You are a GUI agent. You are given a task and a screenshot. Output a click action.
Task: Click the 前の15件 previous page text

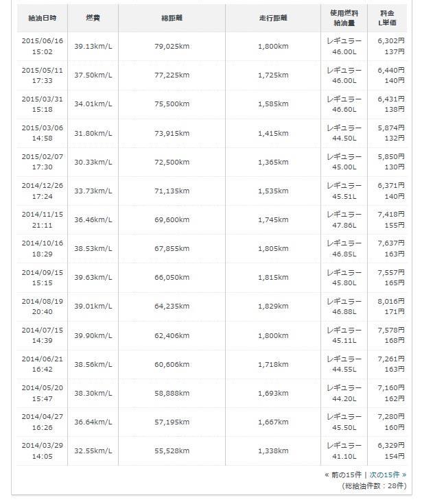point(347,475)
